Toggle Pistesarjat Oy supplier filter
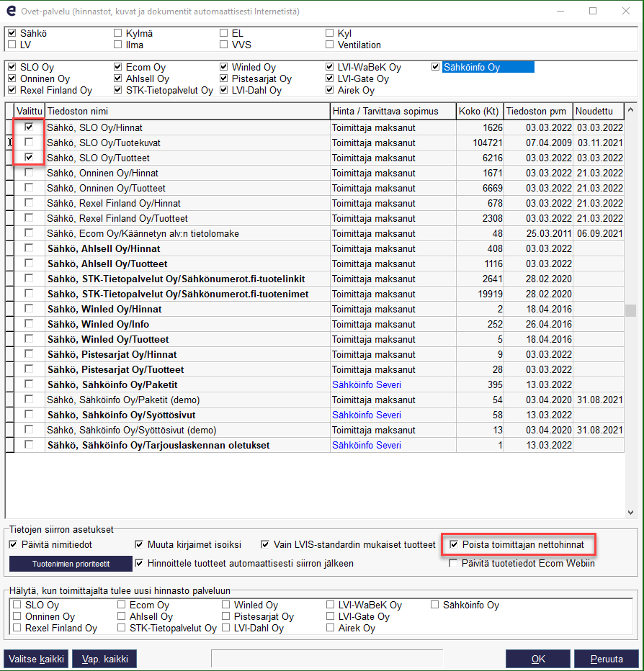This screenshot has height=671, width=644. [223, 78]
